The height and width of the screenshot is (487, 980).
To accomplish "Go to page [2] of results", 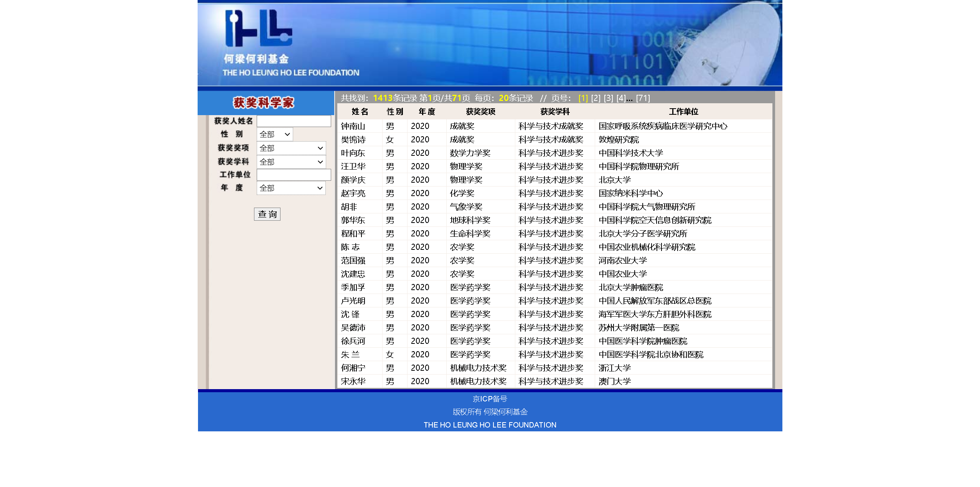I will (x=596, y=98).
